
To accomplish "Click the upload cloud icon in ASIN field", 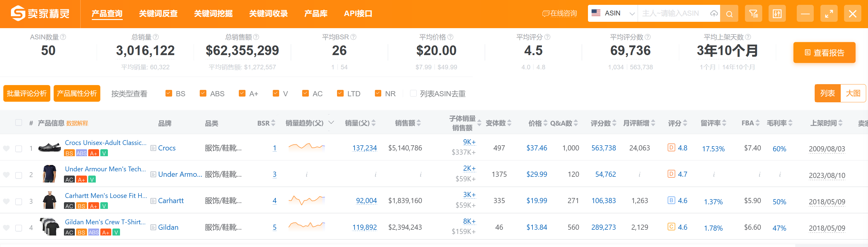I will (714, 14).
